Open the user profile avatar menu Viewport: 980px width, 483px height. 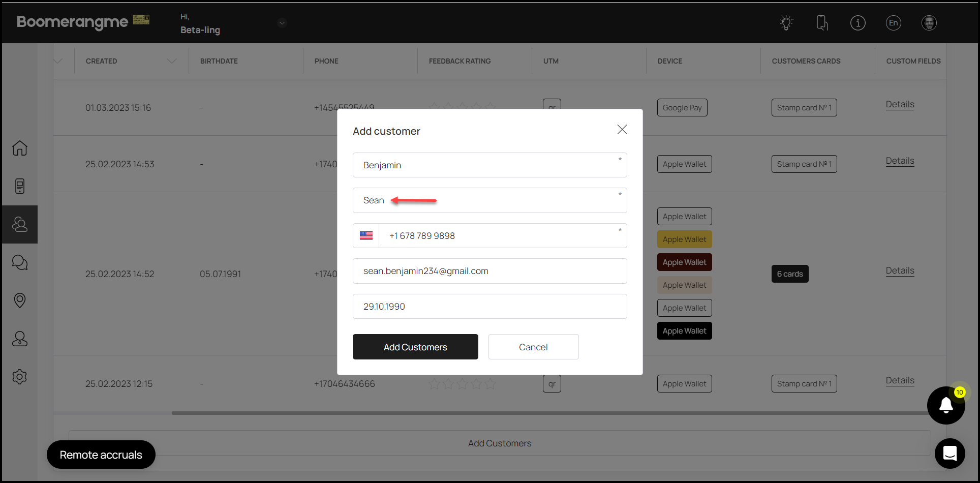(929, 23)
